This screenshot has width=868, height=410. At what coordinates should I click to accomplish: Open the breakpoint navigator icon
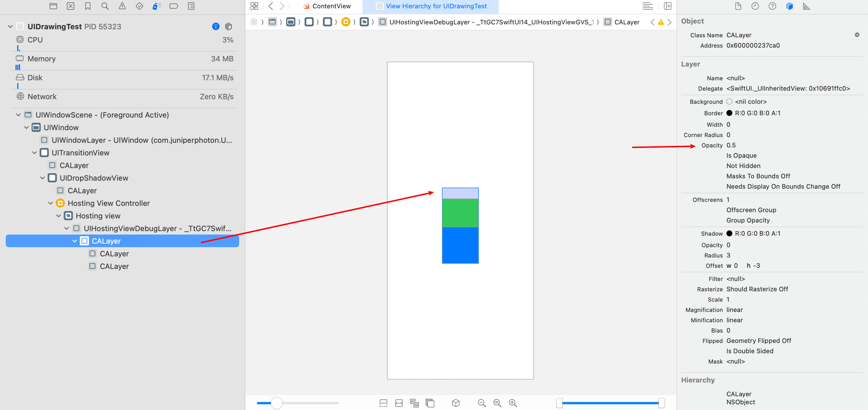click(x=174, y=6)
